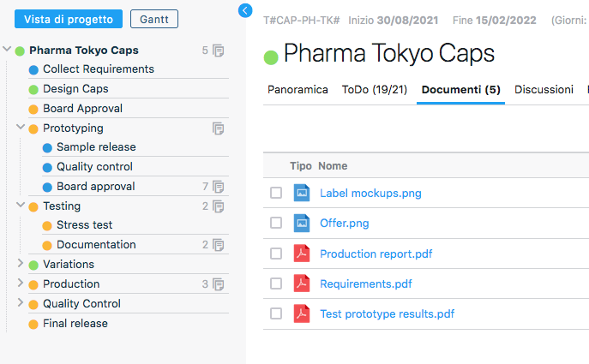The image size is (589, 364).
Task: Click PDF icon for Production report
Action: point(301,254)
